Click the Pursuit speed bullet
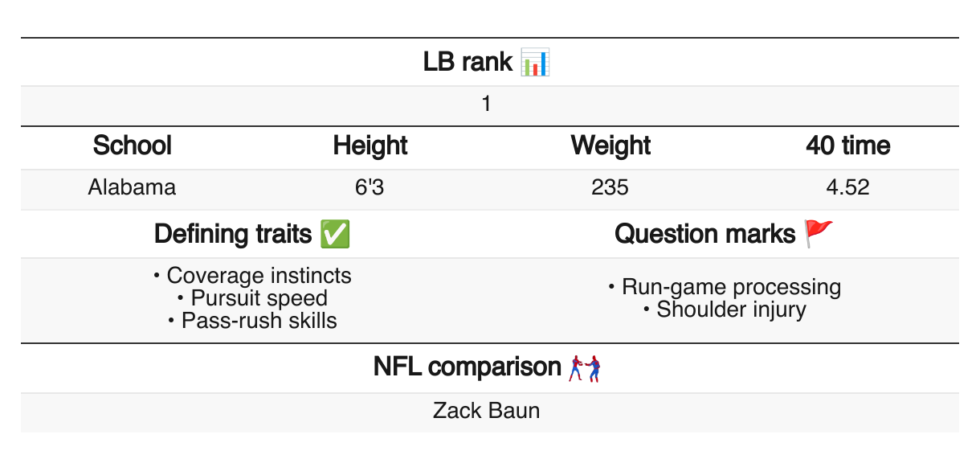This screenshot has width=980, height=455. [x=252, y=298]
